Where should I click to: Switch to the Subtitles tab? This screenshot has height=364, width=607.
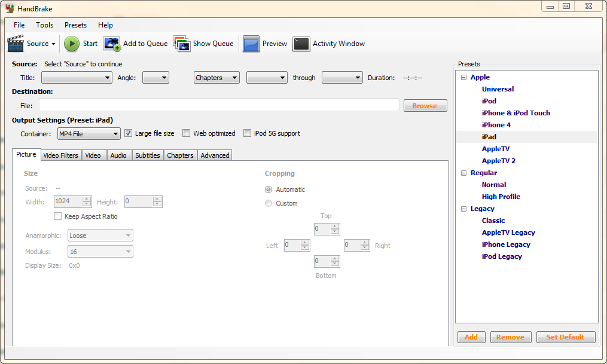coord(148,155)
